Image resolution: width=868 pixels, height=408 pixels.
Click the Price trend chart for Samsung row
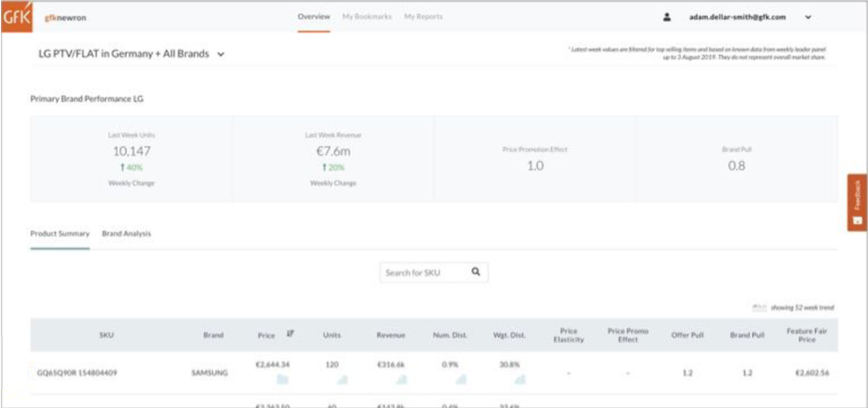(x=283, y=379)
